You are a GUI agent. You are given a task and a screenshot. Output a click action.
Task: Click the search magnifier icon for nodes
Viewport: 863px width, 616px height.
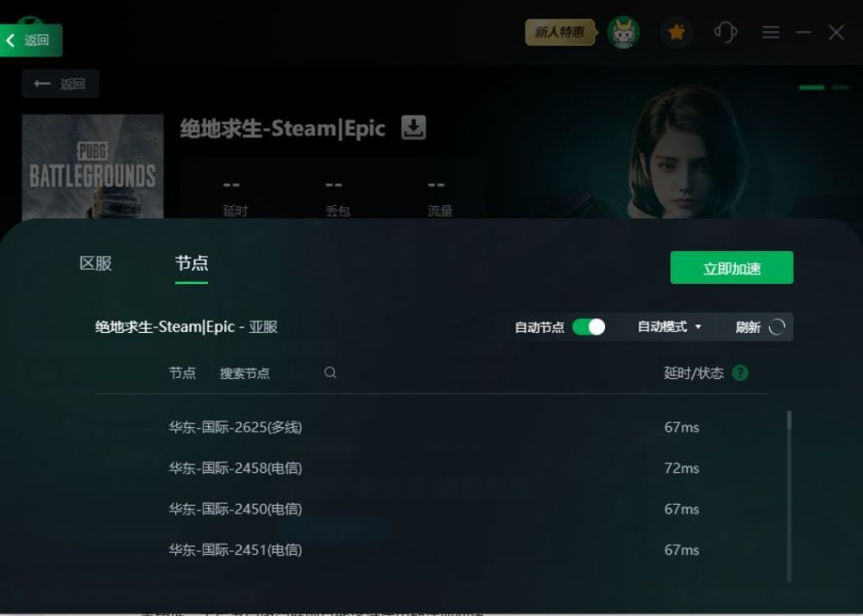click(331, 373)
